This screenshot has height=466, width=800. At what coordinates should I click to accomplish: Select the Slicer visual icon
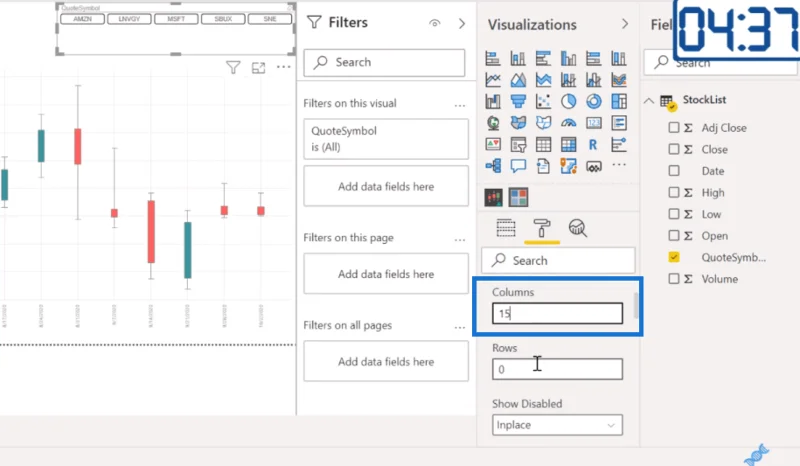pyautogui.click(x=518, y=145)
